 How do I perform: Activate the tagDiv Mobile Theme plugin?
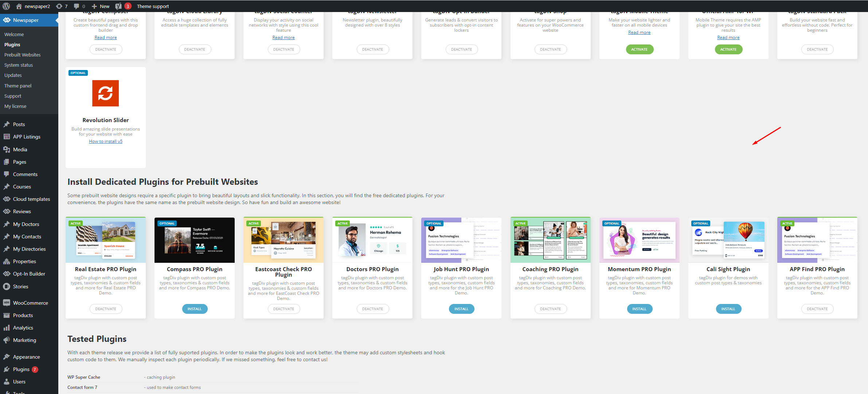click(639, 49)
